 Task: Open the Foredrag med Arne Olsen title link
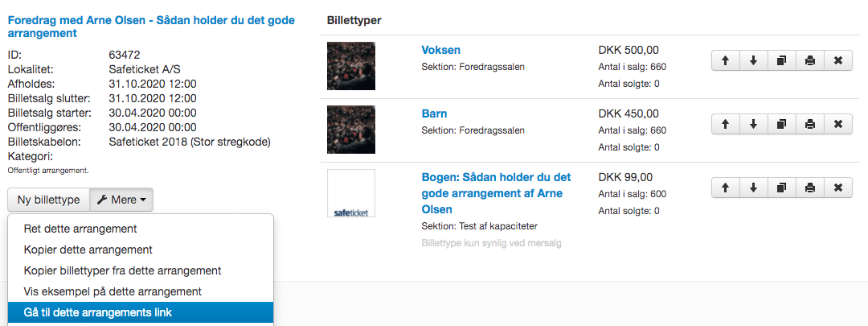pos(151,27)
